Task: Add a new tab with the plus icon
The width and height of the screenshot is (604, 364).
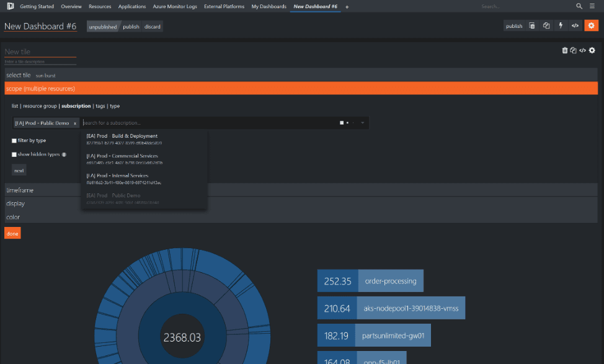Action: tap(347, 7)
